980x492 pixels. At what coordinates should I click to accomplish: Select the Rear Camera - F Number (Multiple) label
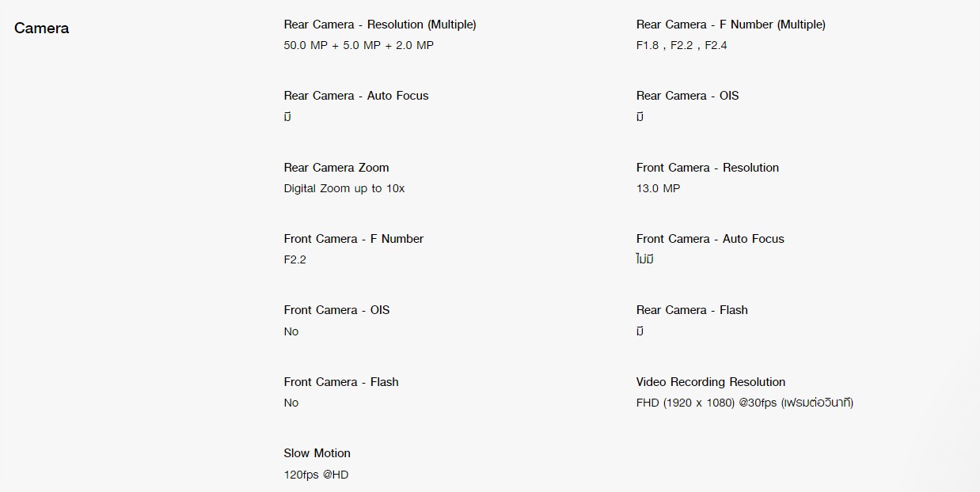[x=731, y=25]
